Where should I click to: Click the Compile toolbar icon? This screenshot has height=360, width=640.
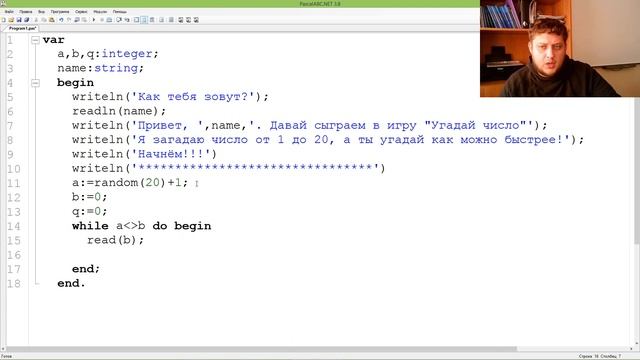[x=109, y=20]
